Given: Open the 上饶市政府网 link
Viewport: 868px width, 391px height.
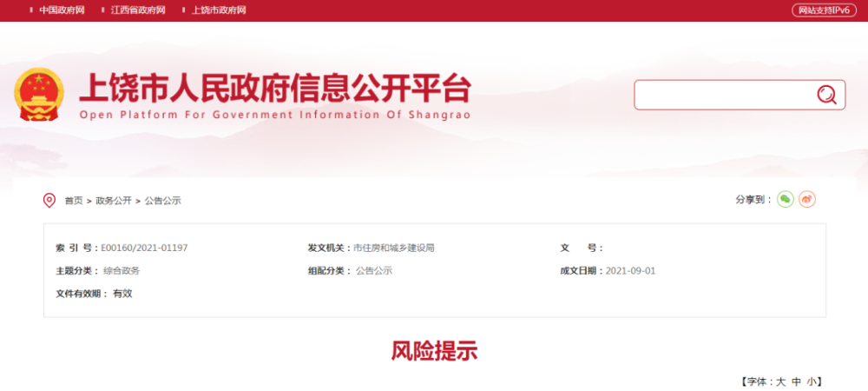Looking at the screenshot, I should [x=218, y=10].
